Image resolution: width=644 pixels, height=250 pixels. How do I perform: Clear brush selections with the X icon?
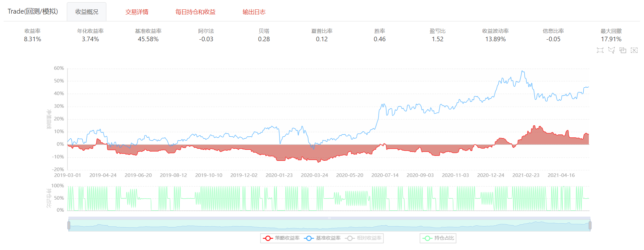(634, 50)
